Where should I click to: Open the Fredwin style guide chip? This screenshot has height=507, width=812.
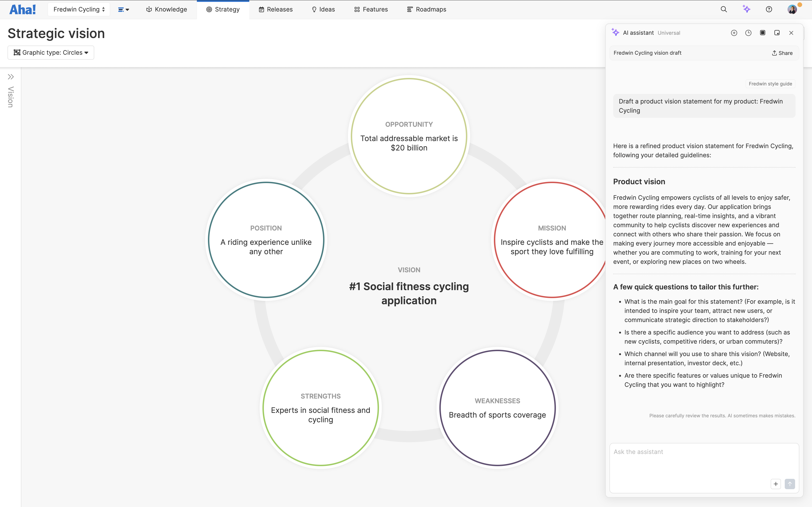[770, 84]
